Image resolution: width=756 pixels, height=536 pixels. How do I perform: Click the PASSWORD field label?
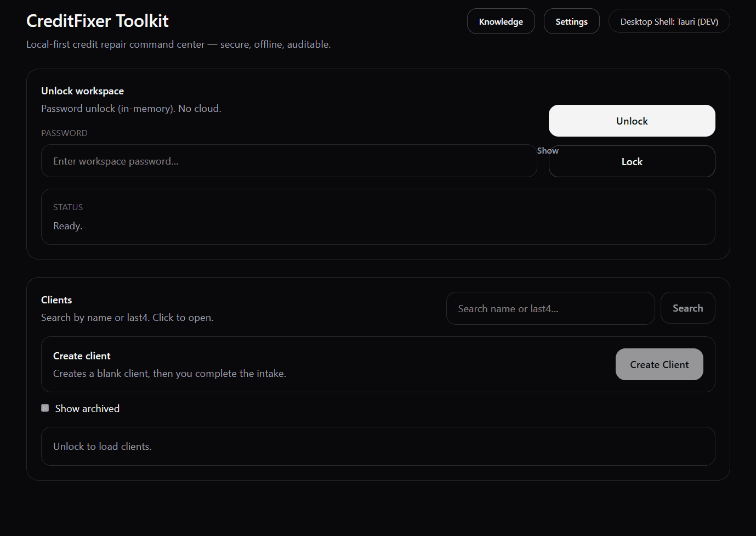[64, 133]
